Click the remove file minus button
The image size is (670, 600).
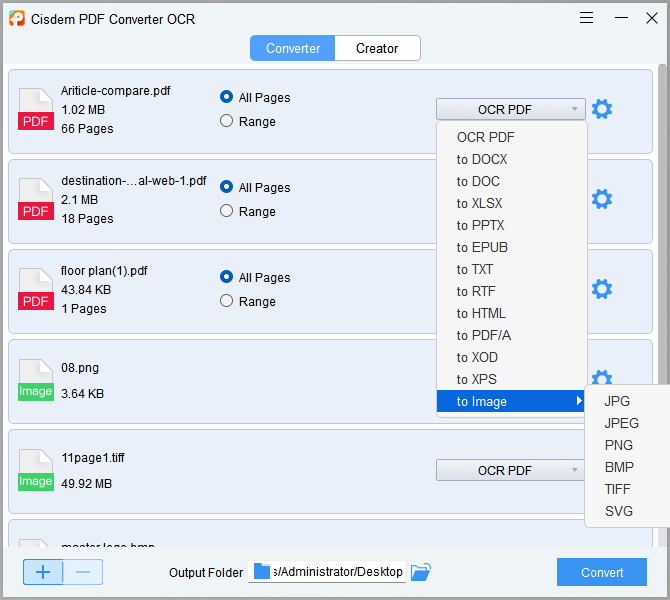pyautogui.click(x=83, y=572)
